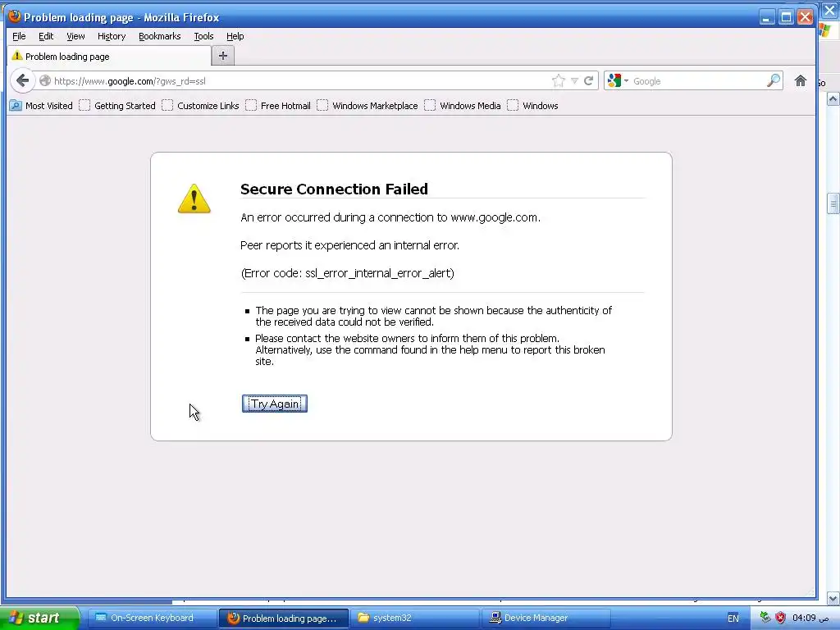Click the background window's scrollbar down arrow

coord(833,598)
